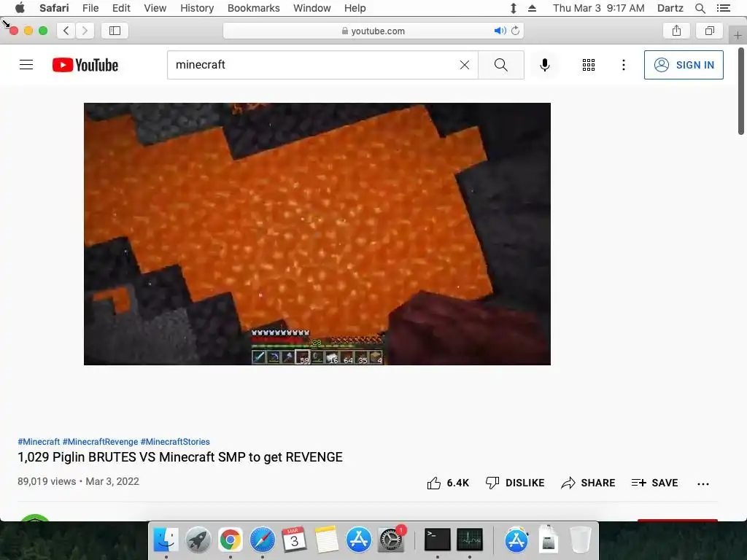Screen dimensions: 747x560
Task: Open the Safari menu
Action: pos(54,8)
